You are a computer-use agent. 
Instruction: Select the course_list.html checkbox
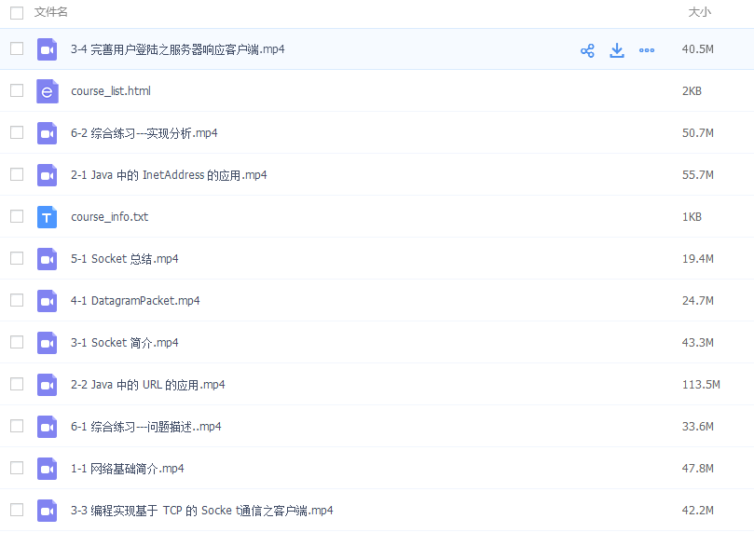point(17,90)
